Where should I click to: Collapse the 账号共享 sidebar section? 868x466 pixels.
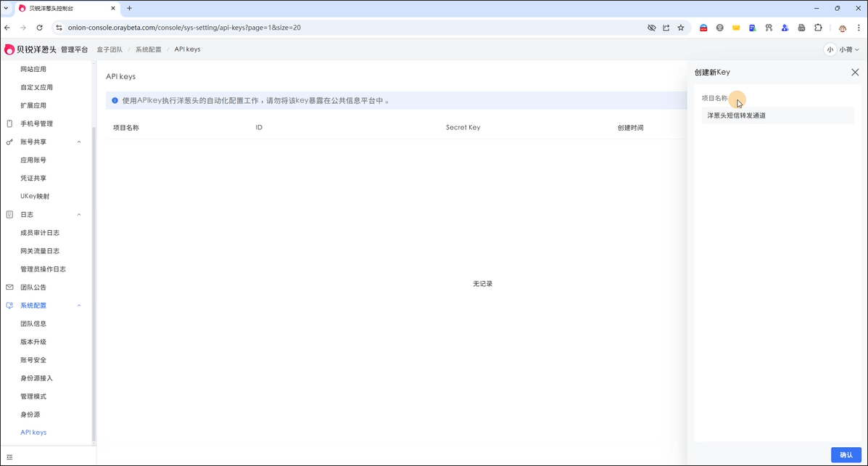point(79,142)
